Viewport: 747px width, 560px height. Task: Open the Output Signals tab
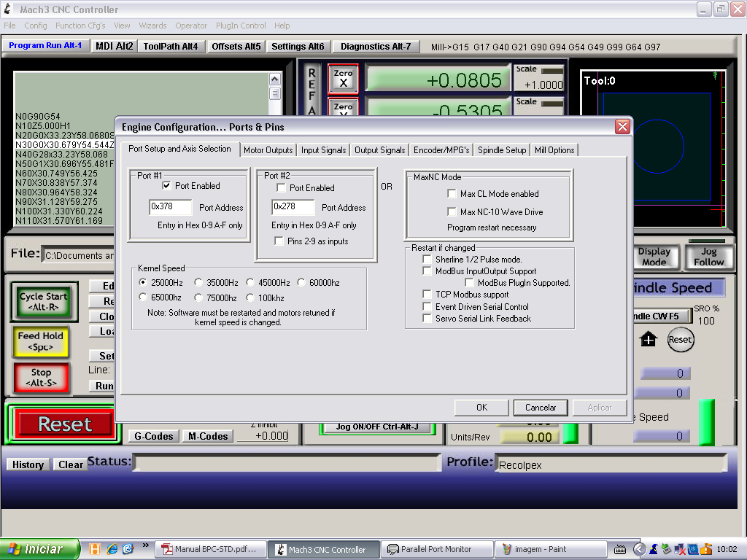point(379,150)
